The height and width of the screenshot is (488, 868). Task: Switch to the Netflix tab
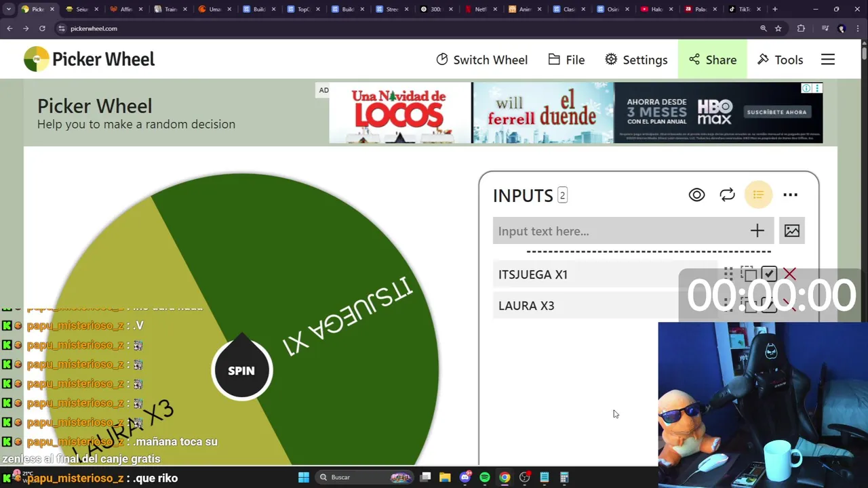pos(480,9)
